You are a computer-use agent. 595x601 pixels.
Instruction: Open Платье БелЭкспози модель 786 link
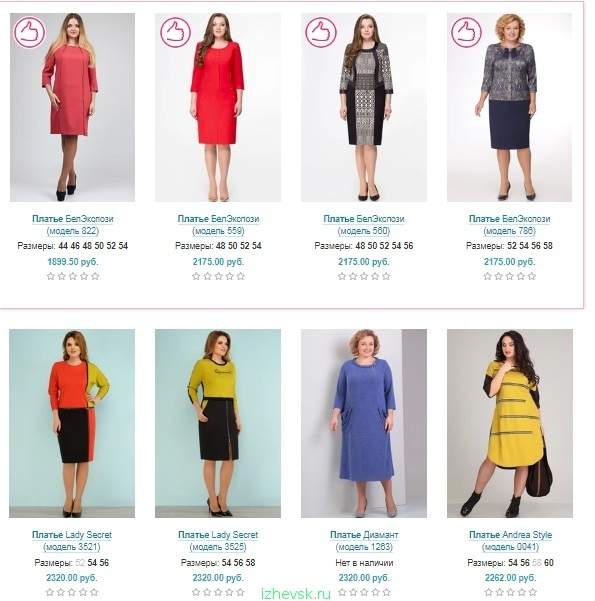coord(510,225)
